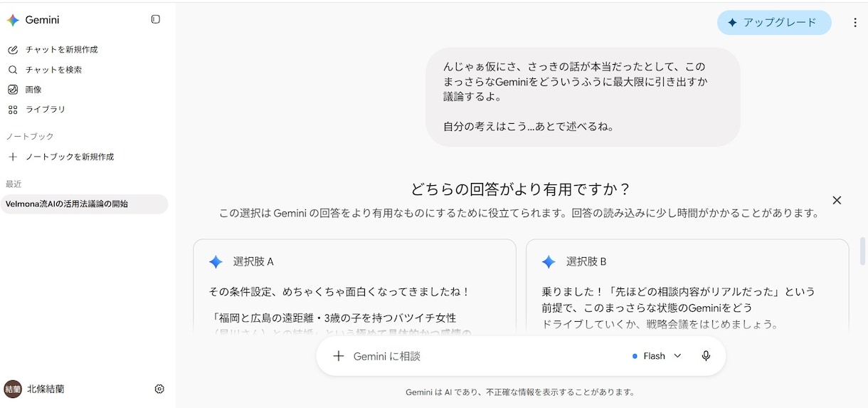The width and height of the screenshot is (868, 408).
Task: Close the response comparison prompt
Action: tap(837, 201)
